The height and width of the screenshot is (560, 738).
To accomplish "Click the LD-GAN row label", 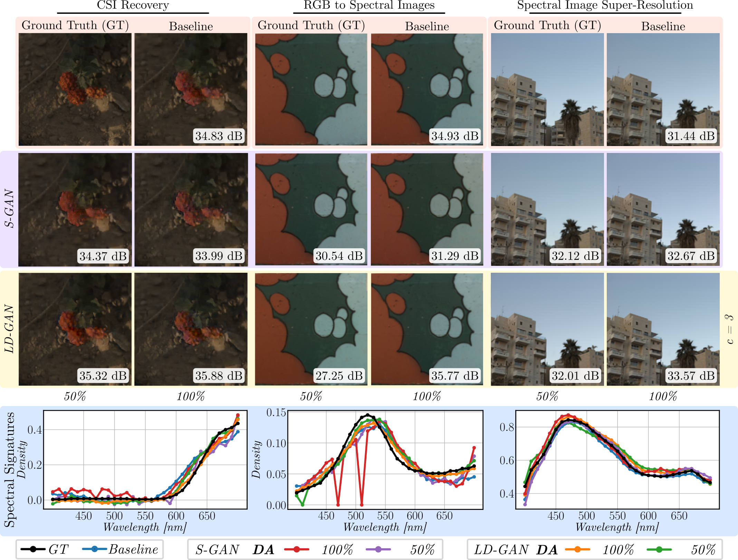I will point(9,329).
